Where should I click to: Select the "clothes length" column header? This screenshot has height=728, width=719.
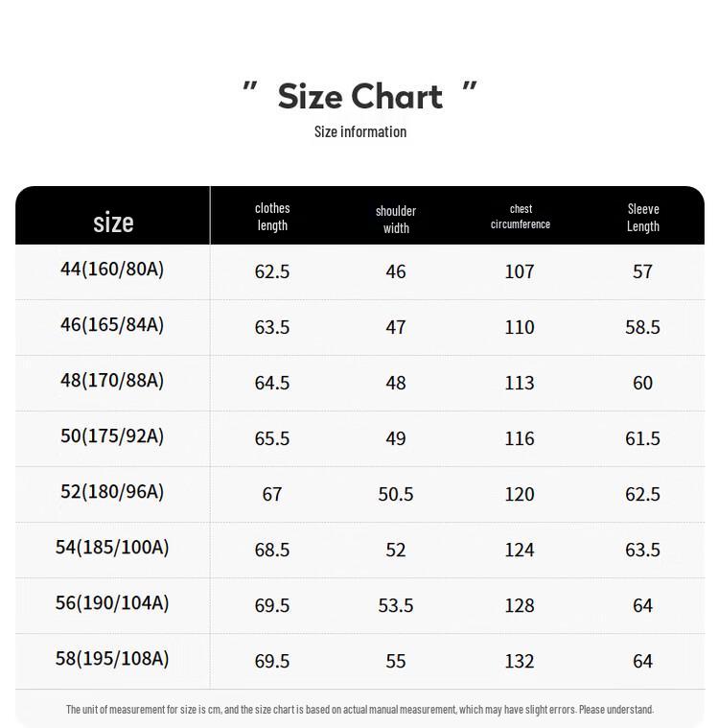tap(272, 217)
